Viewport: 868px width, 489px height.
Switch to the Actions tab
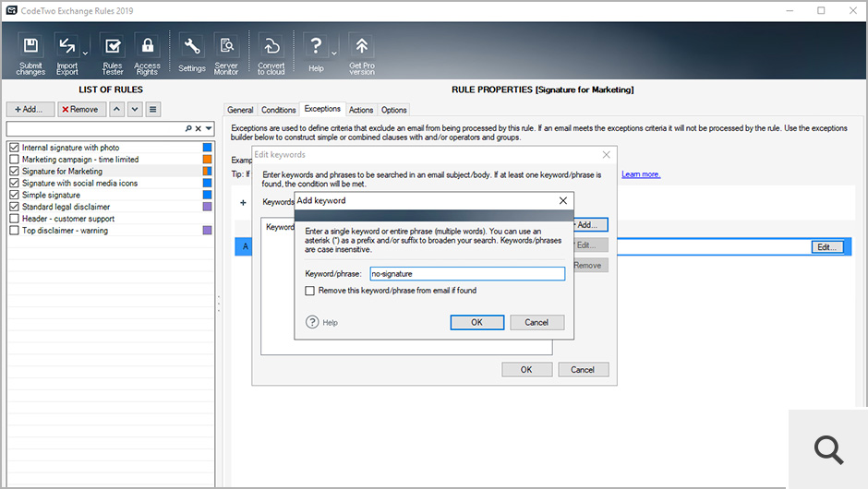point(361,110)
